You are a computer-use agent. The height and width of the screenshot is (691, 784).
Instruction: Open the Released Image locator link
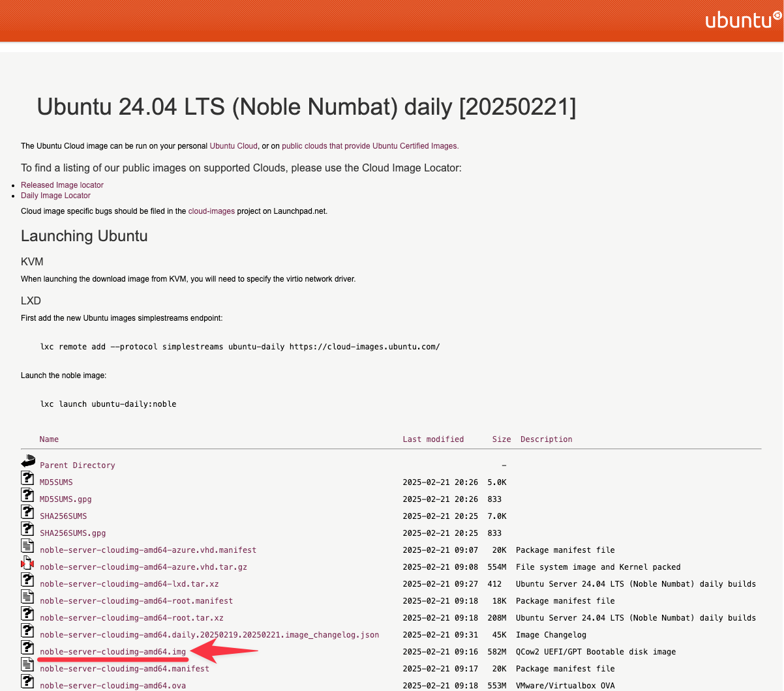tap(62, 185)
